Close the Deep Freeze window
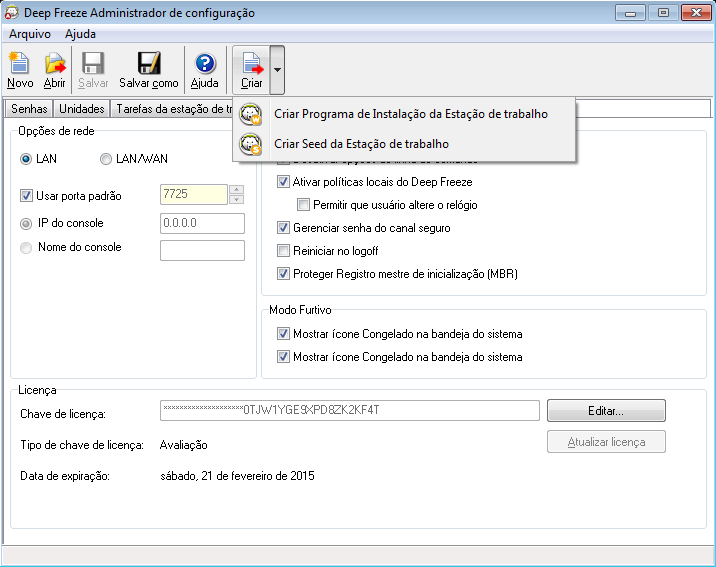Image resolution: width=716 pixels, height=567 pixels. click(x=696, y=13)
